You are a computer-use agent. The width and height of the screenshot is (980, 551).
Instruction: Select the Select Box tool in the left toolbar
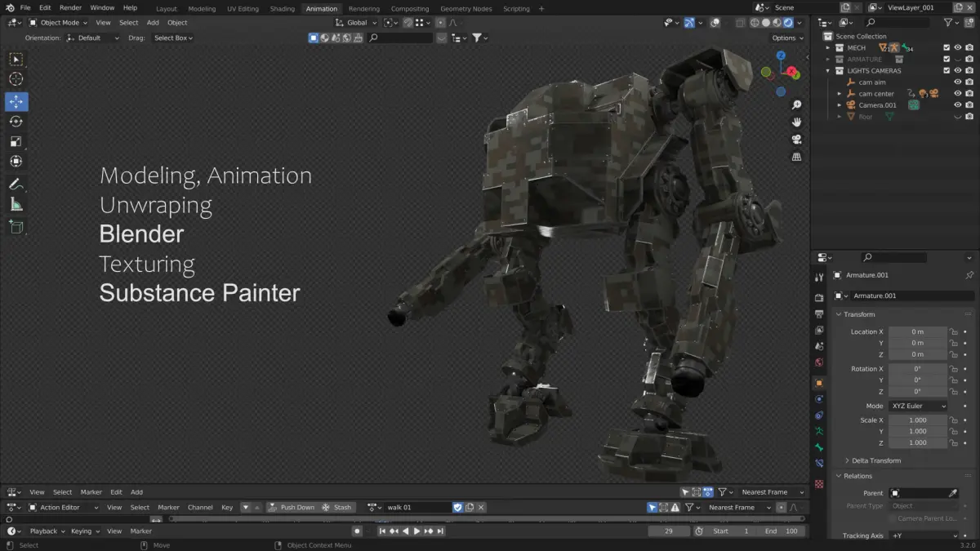click(16, 60)
